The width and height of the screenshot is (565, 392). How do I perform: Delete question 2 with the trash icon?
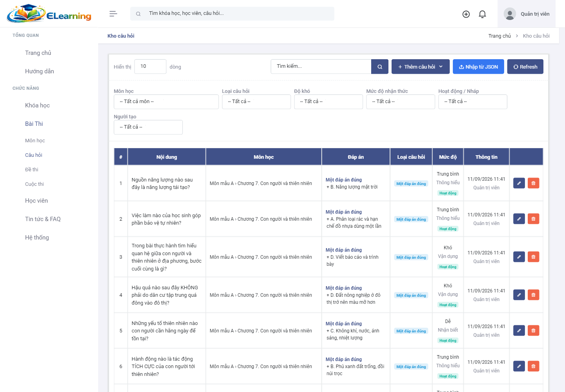tap(533, 219)
